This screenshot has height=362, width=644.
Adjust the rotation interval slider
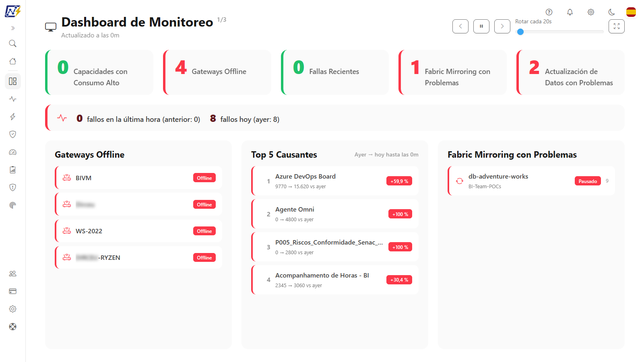pos(560,32)
